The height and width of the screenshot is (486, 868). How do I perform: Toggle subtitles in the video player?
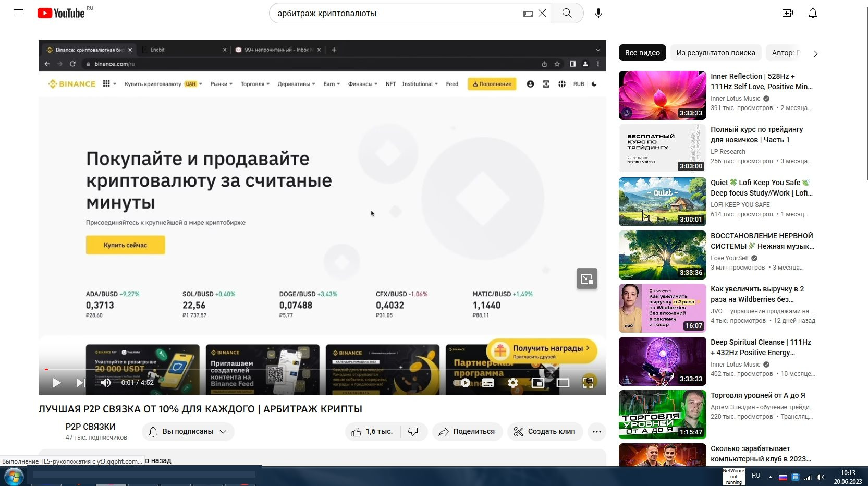(x=488, y=383)
